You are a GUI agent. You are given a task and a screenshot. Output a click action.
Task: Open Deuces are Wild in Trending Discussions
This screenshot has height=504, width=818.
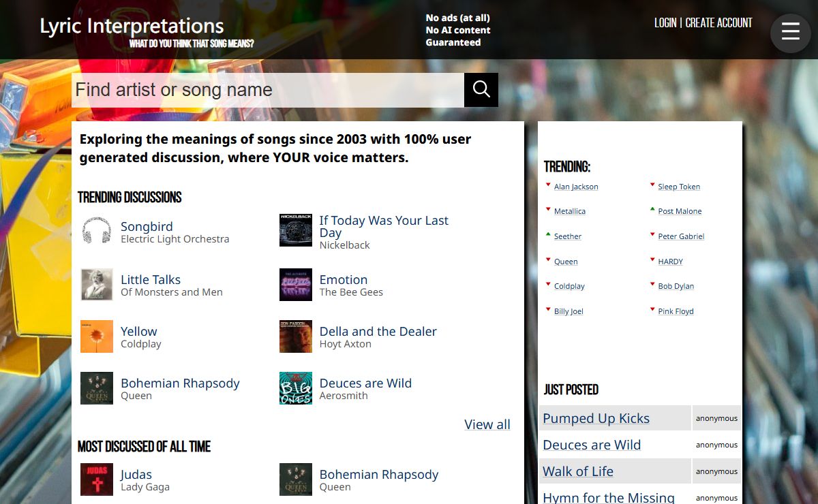click(x=365, y=383)
